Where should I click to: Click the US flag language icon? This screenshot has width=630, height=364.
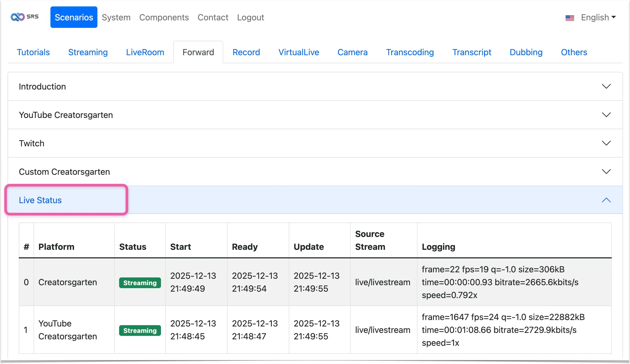pyautogui.click(x=570, y=18)
